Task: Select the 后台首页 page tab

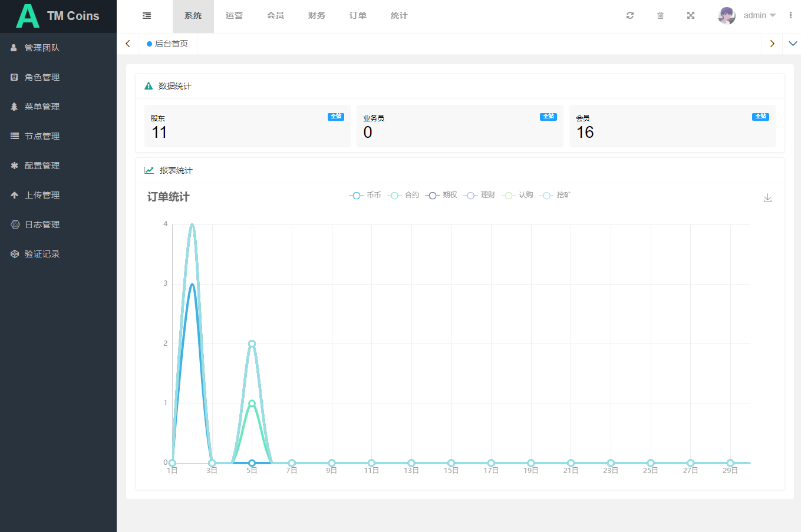Action: click(168, 44)
